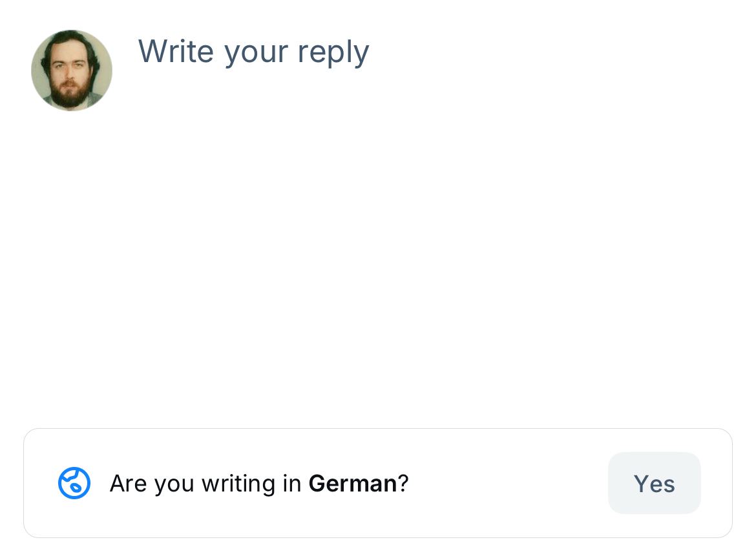Viewport: 756px width, 540px height.
Task: Click the circular avatar beside the reply field
Action: (72, 70)
